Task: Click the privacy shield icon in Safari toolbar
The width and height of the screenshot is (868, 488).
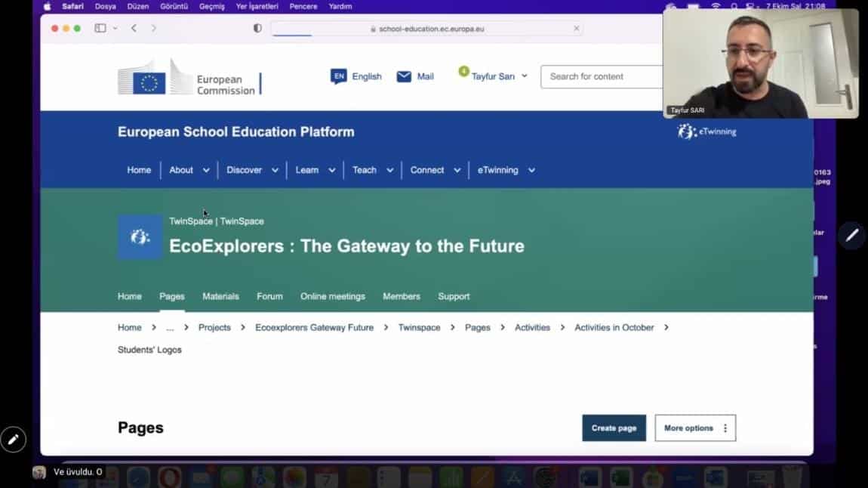Action: tap(257, 28)
